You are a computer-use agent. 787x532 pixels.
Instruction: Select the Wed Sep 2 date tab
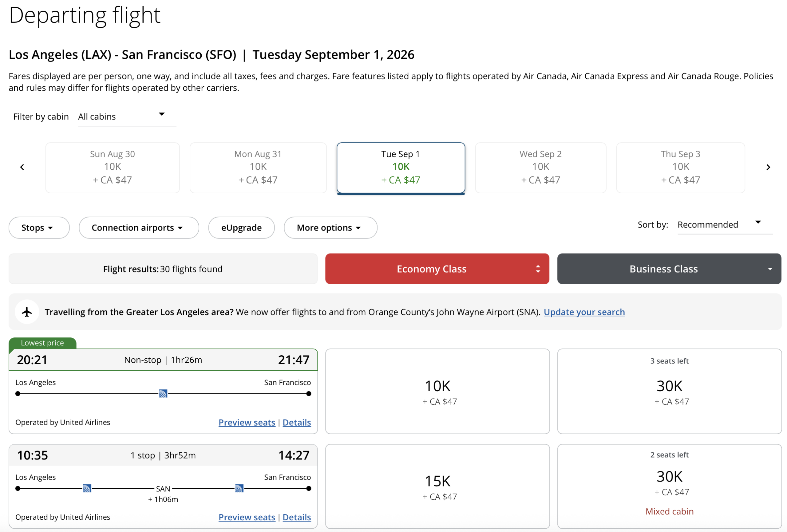pyautogui.click(x=540, y=167)
